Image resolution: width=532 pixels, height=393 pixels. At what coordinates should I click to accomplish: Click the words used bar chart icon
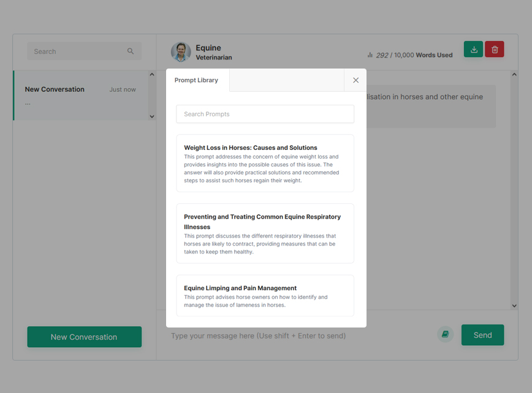click(x=370, y=55)
